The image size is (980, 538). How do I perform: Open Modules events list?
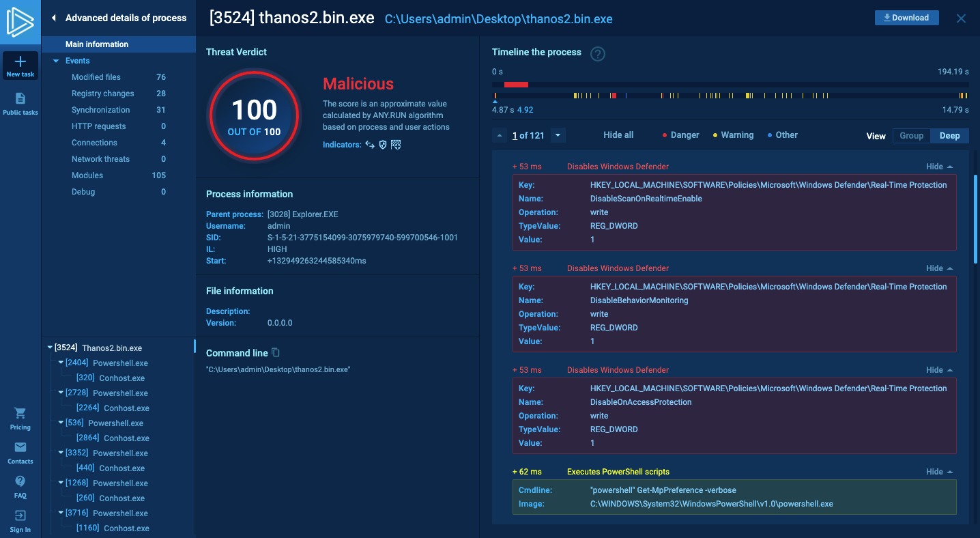[119, 175]
